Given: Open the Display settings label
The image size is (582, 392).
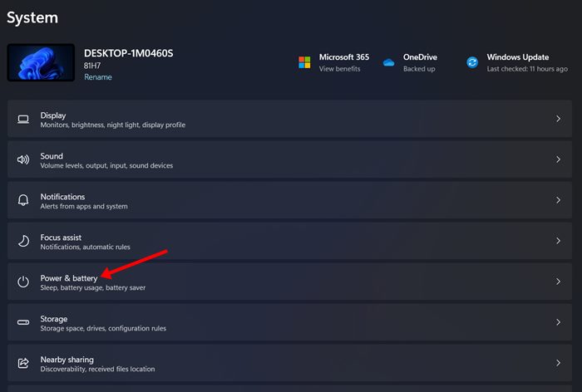Looking at the screenshot, I should (53, 115).
